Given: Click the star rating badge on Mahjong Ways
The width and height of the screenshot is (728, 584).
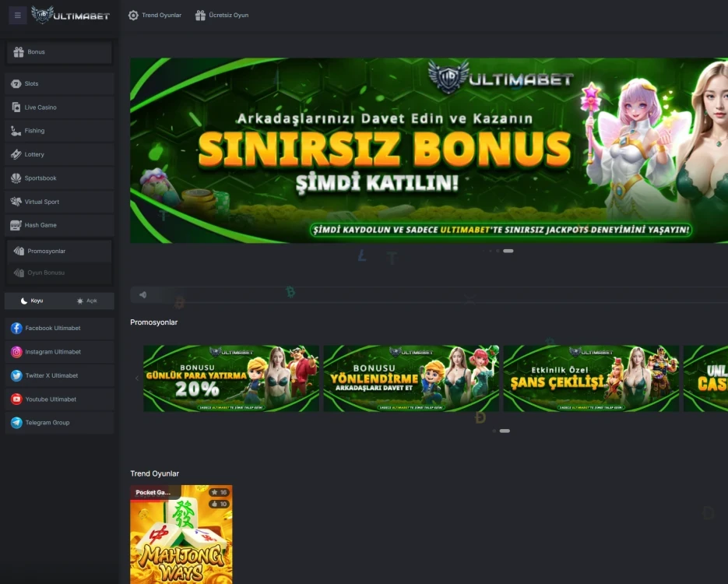Looking at the screenshot, I should click(219, 493).
